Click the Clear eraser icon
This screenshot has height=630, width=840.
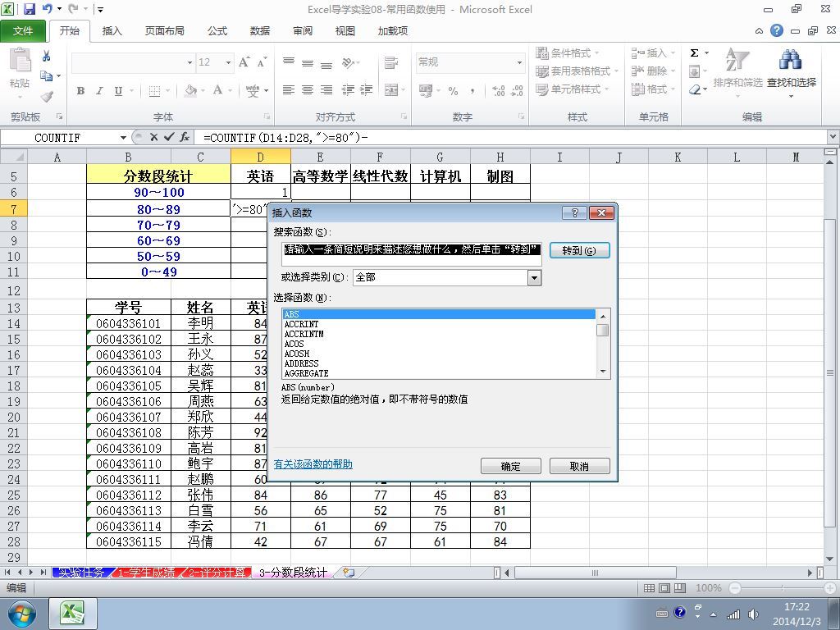pos(695,89)
